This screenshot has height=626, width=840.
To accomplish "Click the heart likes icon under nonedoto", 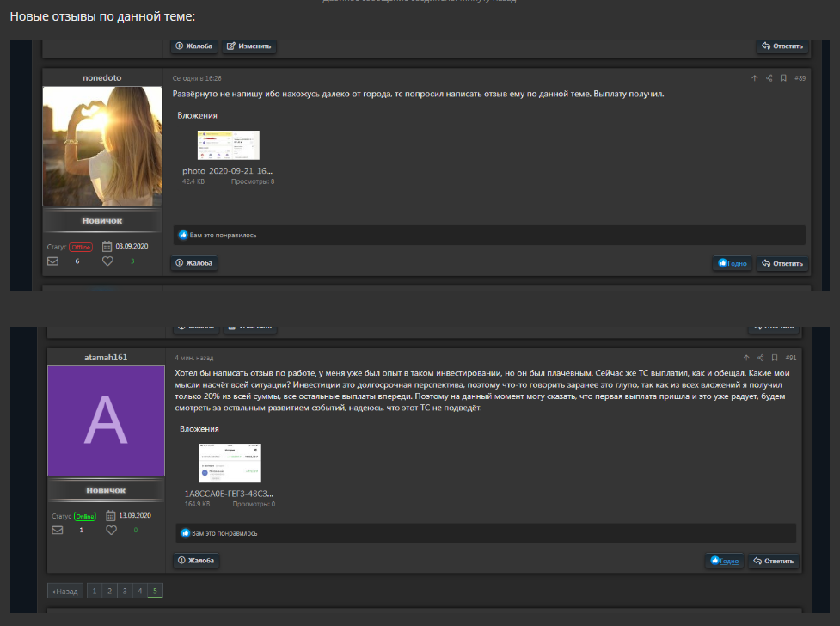I will pos(107,261).
